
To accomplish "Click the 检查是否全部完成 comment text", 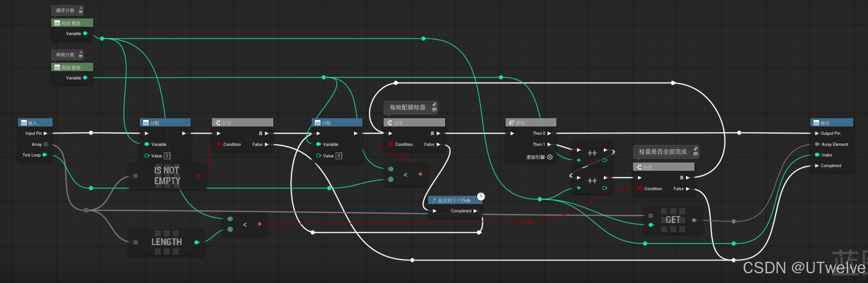I will (x=663, y=151).
